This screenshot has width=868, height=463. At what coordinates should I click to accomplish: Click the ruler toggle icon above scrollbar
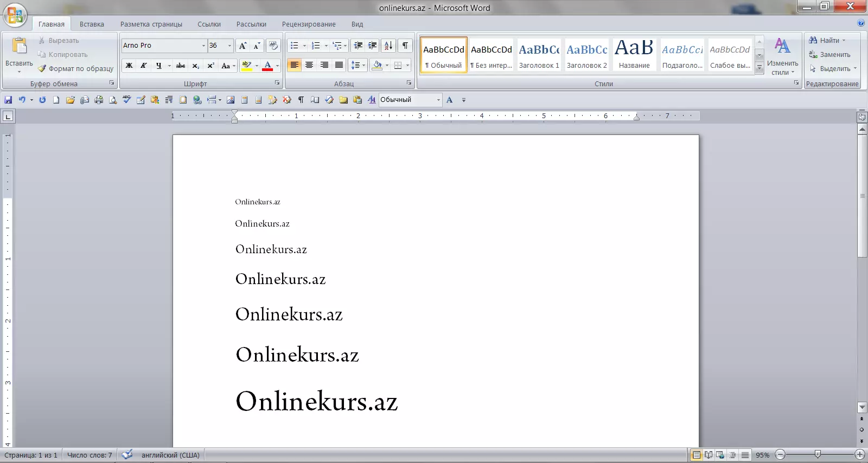coord(862,117)
